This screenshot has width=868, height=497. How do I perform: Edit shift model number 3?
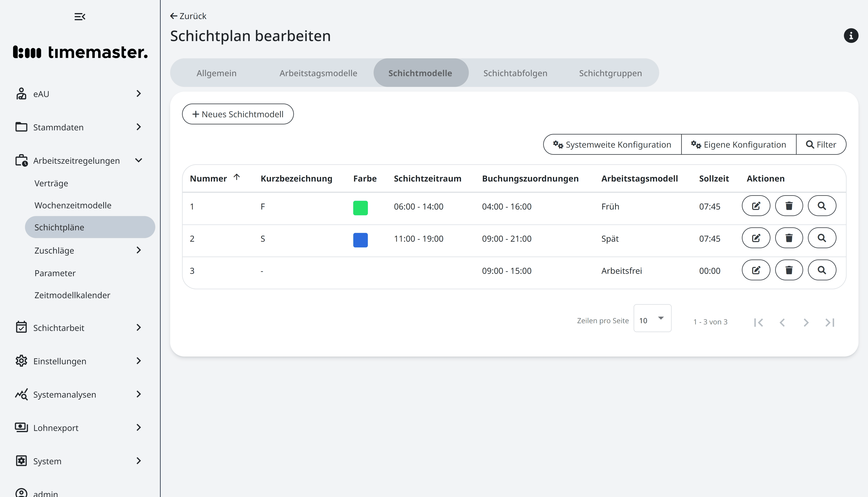[756, 270]
